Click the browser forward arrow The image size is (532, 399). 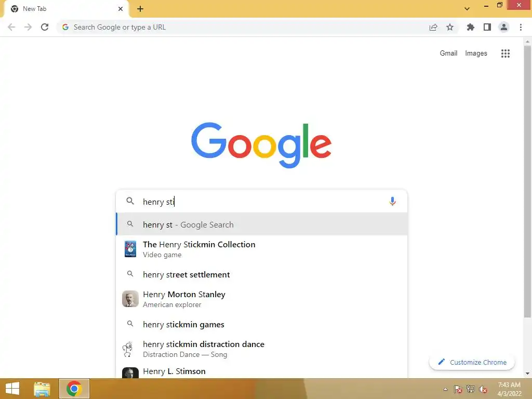pyautogui.click(x=28, y=27)
